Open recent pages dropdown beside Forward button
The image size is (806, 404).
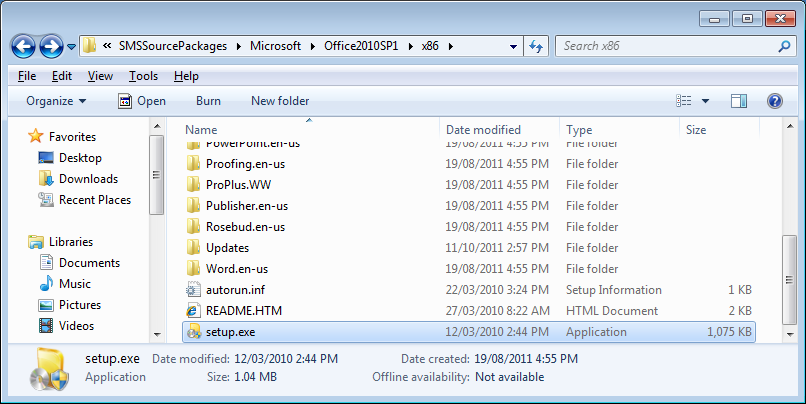point(71,47)
